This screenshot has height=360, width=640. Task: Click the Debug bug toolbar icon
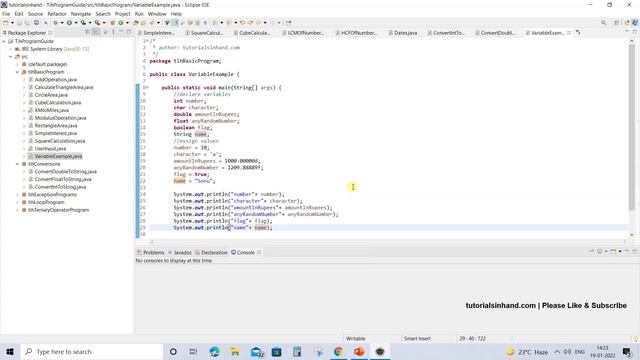click(56, 23)
